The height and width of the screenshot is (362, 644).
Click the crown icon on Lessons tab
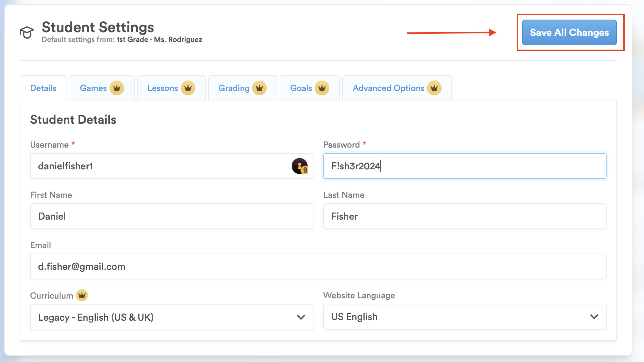[x=188, y=88]
